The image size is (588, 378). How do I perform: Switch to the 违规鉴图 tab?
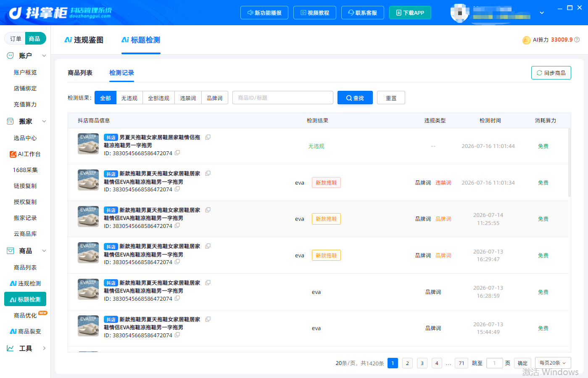click(x=84, y=40)
